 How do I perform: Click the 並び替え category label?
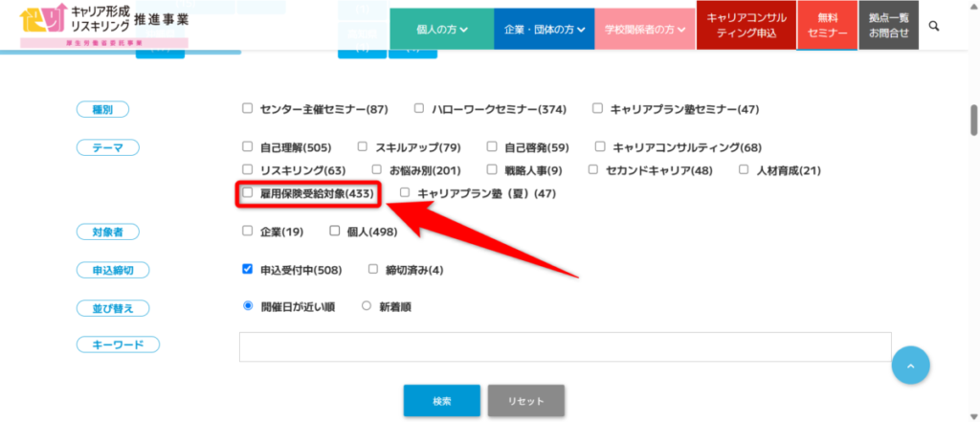tap(113, 307)
